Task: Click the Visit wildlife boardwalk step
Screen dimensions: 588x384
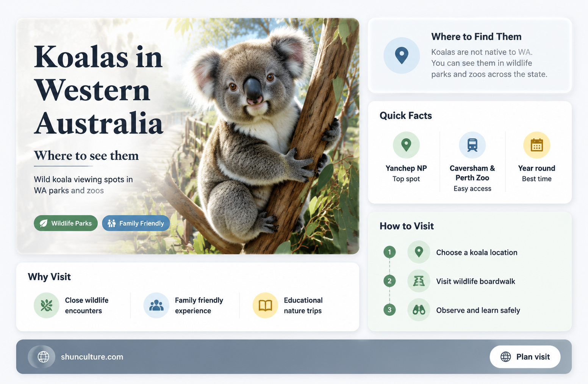Action: pos(475,281)
